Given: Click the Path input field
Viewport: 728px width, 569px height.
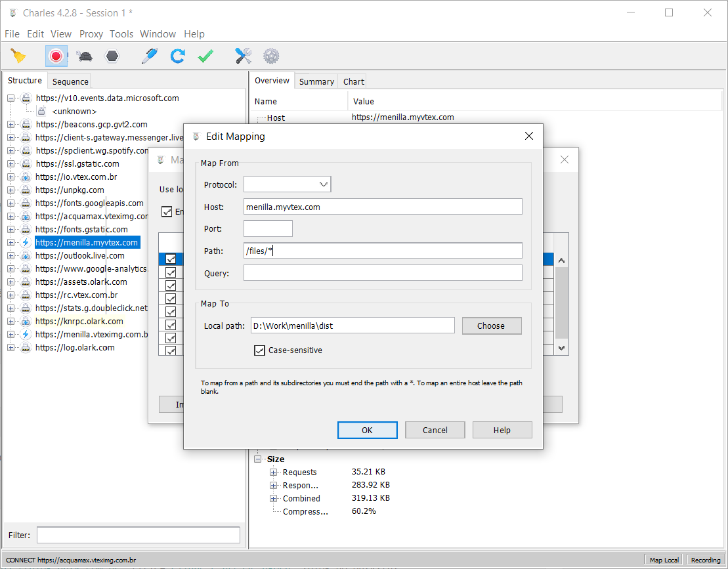Looking at the screenshot, I should (383, 251).
